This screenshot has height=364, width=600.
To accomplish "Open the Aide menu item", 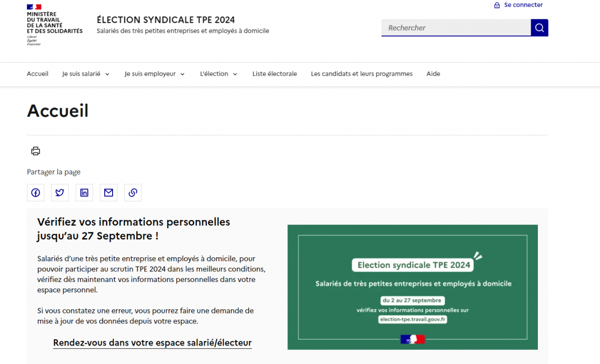I will [433, 74].
